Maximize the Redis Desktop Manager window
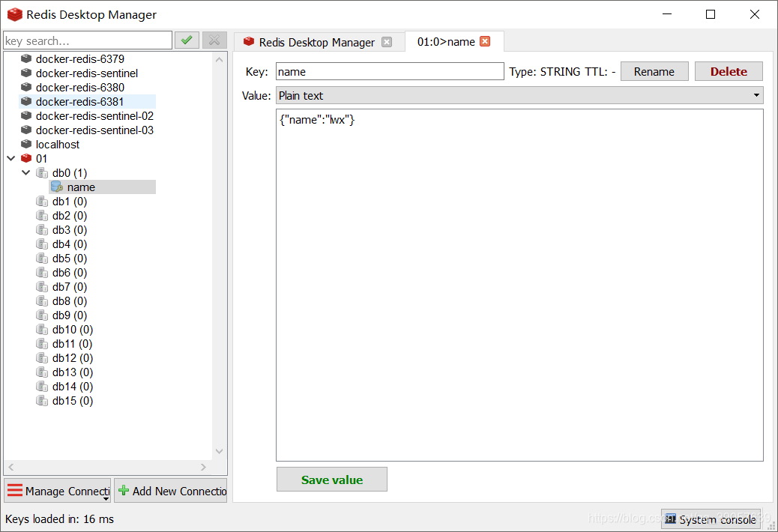778x532 pixels. click(x=711, y=14)
